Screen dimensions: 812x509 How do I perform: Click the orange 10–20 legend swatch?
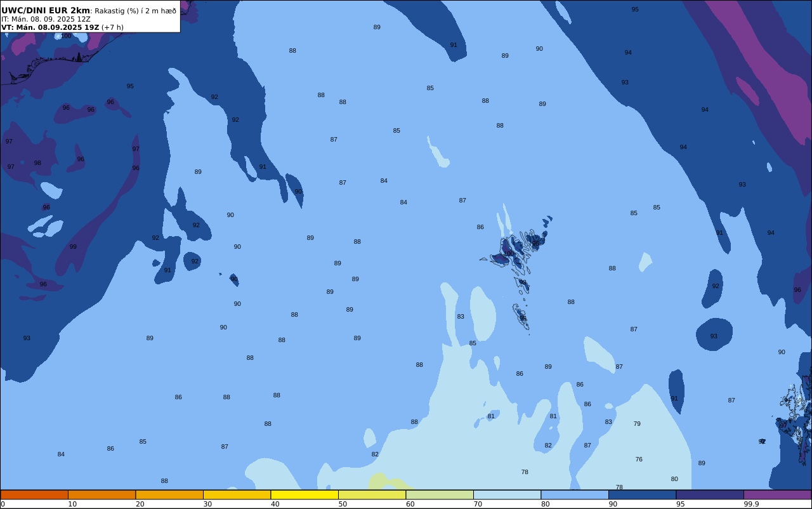click(101, 494)
